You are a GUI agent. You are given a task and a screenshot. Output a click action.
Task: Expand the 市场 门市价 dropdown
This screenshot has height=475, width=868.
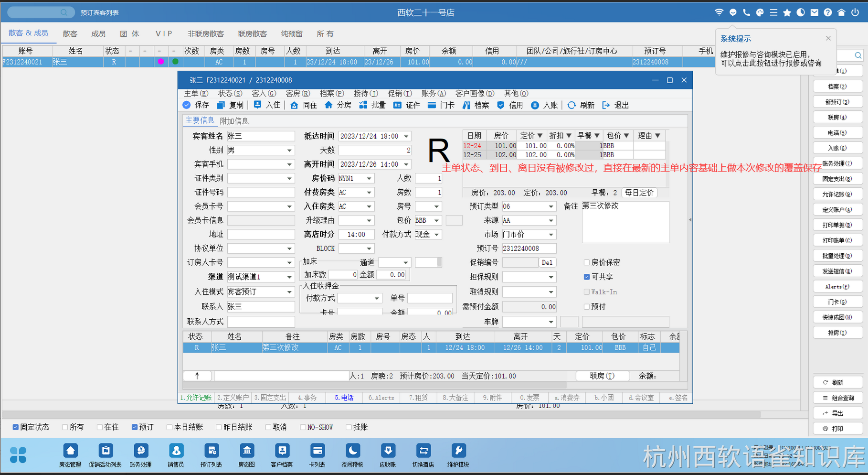pyautogui.click(x=551, y=235)
